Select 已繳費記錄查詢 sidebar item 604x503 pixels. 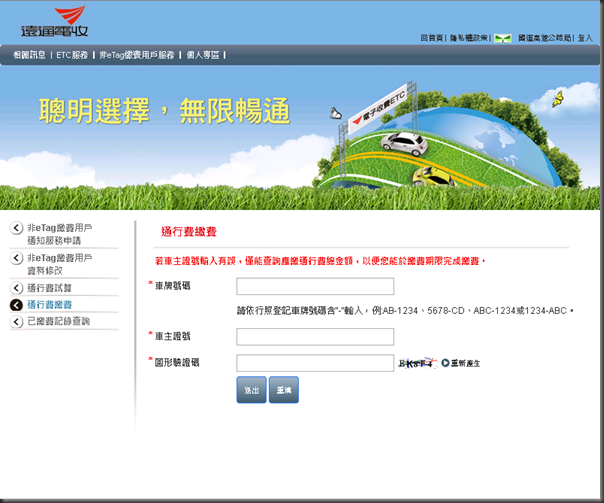click(59, 321)
